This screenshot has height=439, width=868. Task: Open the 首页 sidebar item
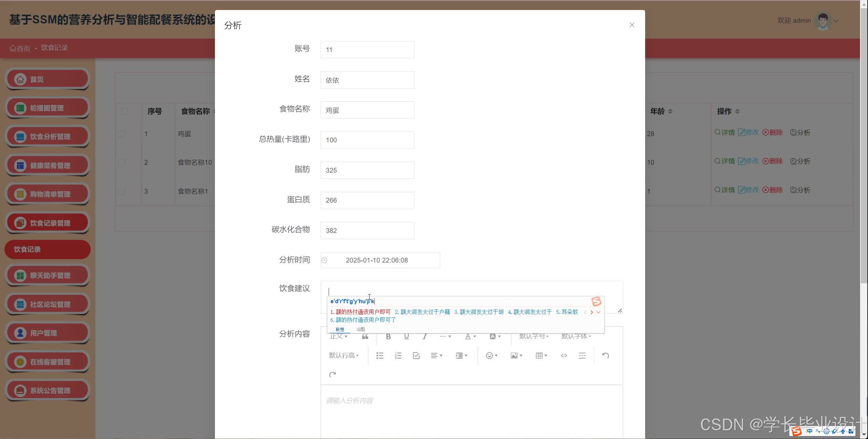(48, 79)
